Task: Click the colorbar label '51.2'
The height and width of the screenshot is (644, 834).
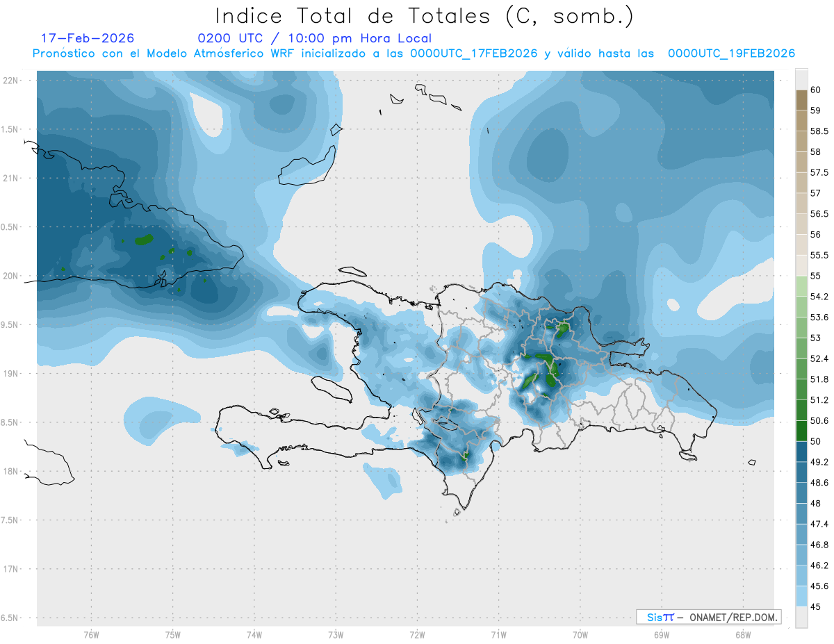Action: point(819,400)
